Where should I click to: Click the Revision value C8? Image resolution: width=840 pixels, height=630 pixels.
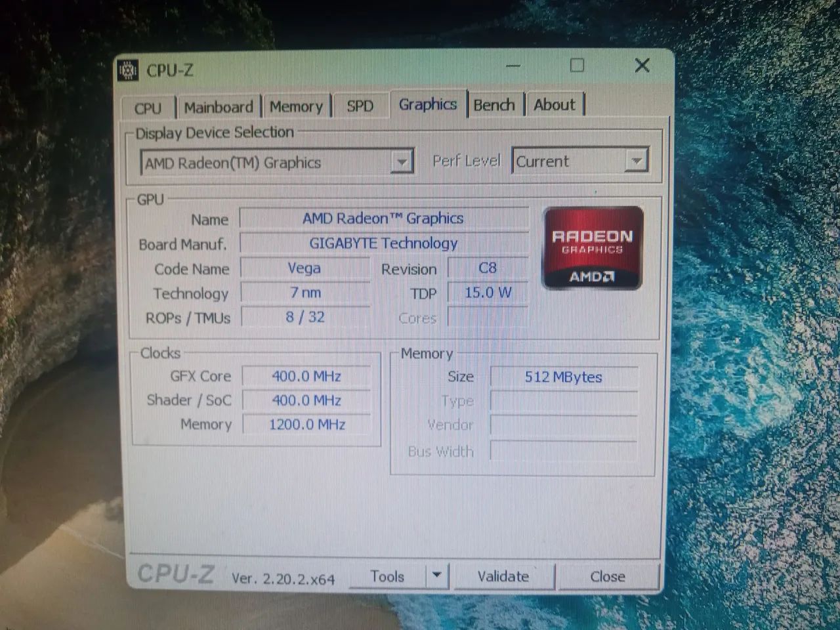[488, 268]
